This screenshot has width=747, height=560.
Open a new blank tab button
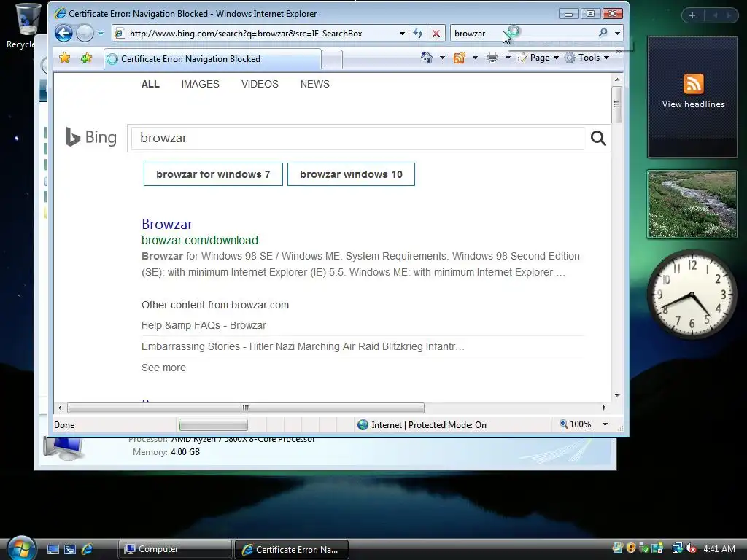click(x=332, y=60)
